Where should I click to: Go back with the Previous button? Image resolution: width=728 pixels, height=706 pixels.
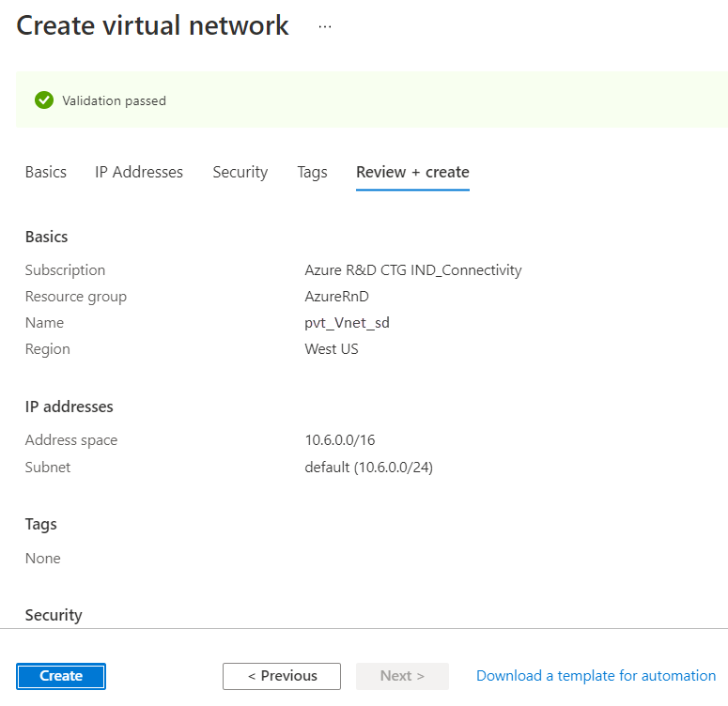282,676
